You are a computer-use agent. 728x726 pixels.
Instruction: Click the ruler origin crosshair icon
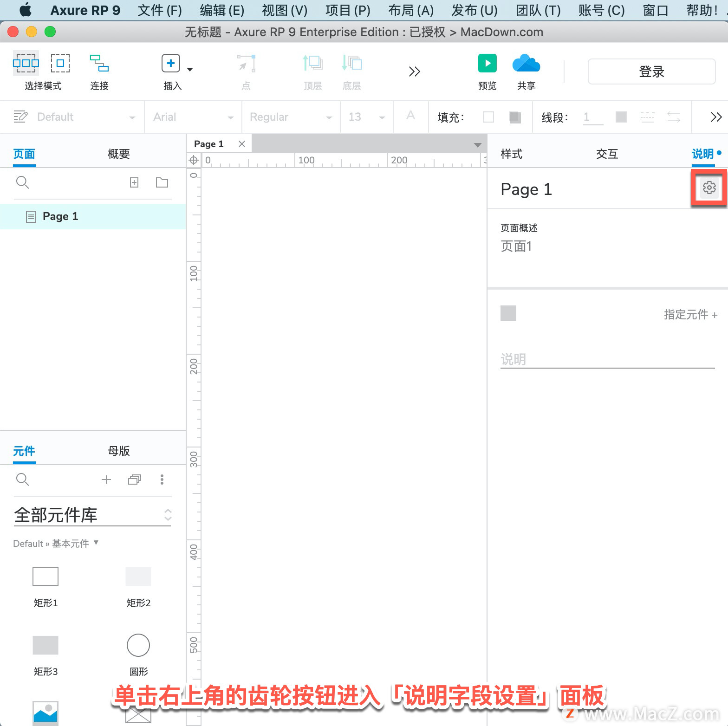click(194, 161)
